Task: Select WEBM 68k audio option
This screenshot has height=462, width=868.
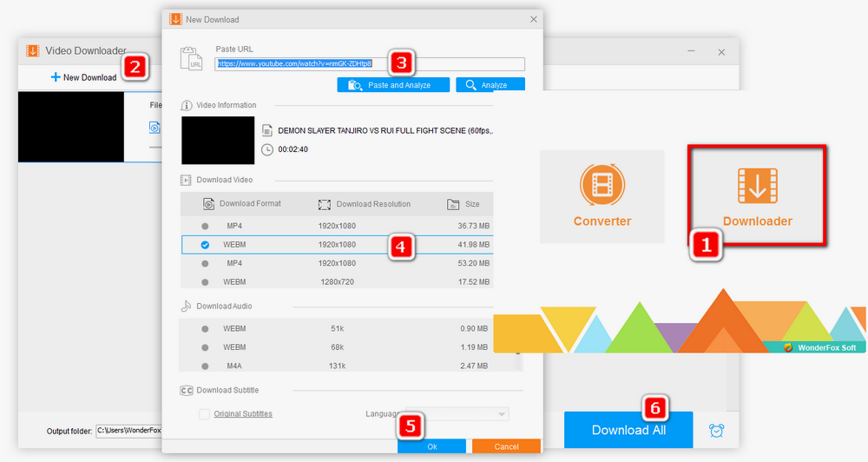Action: coord(205,347)
